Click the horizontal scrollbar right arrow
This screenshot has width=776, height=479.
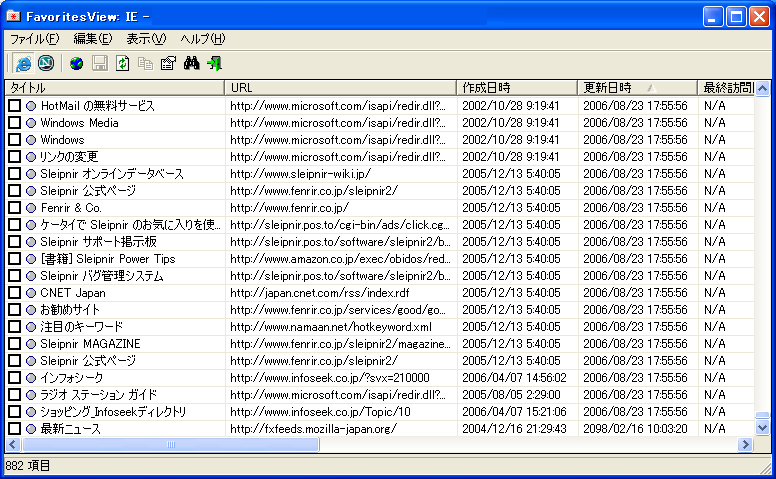pyautogui.click(x=745, y=444)
